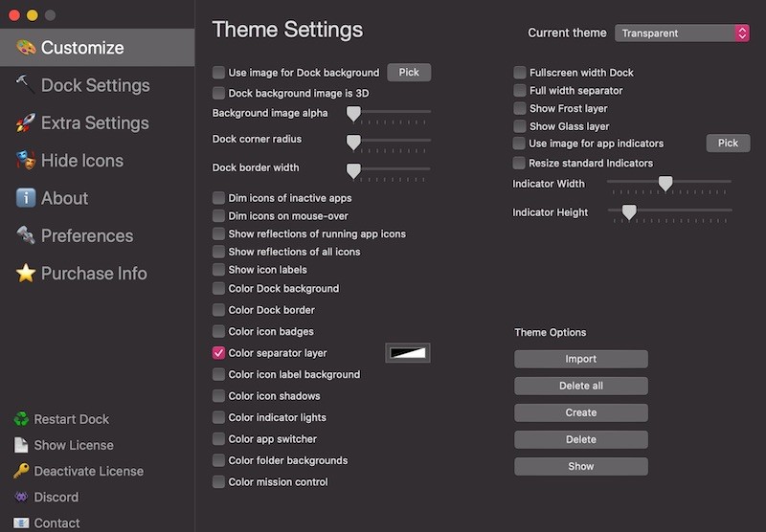
Task: Click the Dock Settings hammer icon
Action: coord(26,84)
